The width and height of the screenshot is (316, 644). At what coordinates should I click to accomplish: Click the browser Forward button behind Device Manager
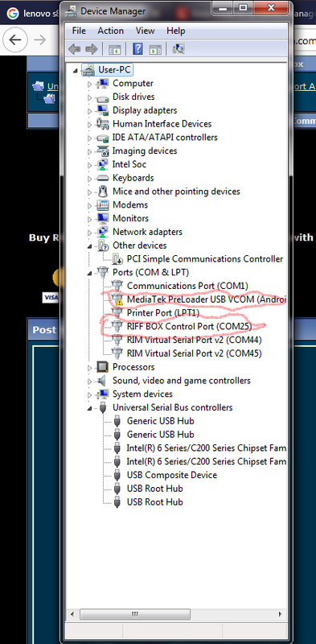click(40, 39)
